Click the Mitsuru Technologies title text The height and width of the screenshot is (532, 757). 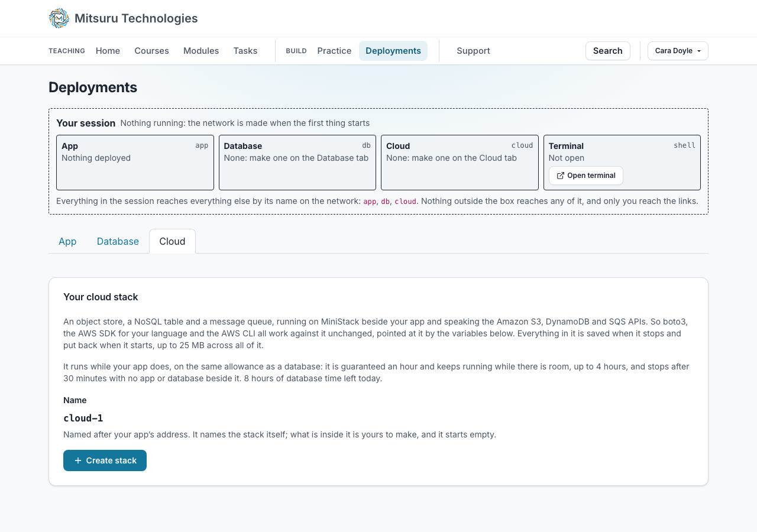[136, 18]
